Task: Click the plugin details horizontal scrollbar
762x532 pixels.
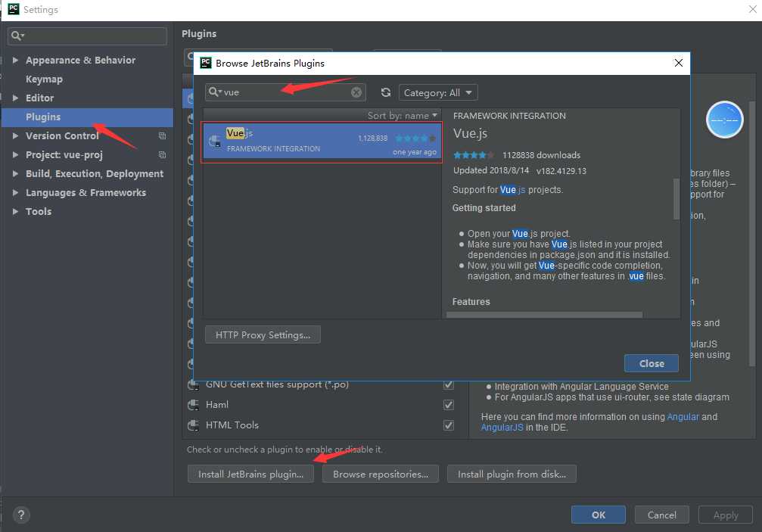Action: coord(544,316)
